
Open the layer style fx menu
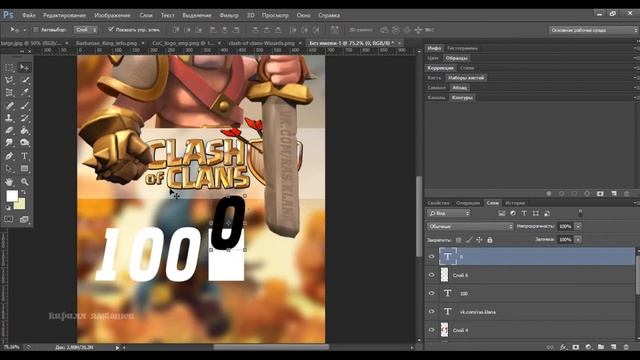point(563,347)
